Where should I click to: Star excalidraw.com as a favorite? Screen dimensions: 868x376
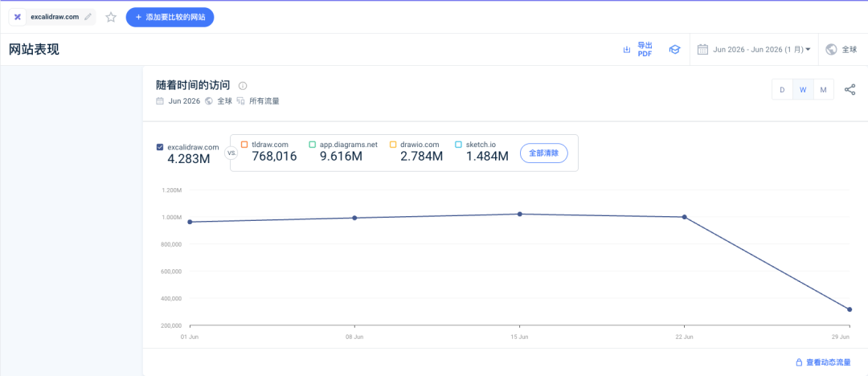click(111, 17)
